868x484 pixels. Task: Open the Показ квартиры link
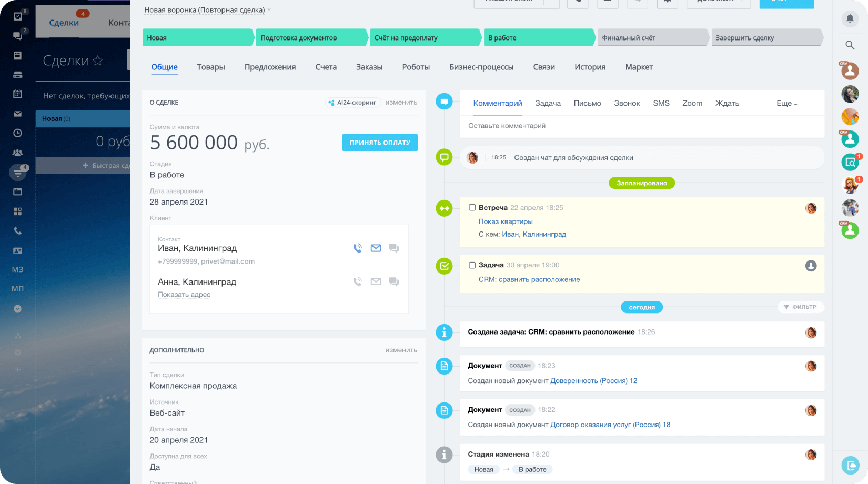[506, 222]
